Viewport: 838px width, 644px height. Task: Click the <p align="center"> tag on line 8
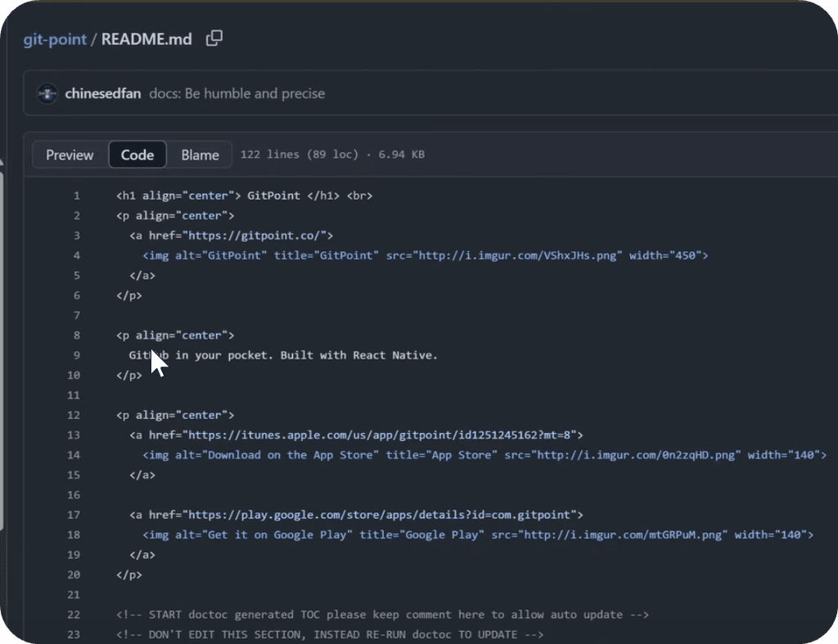point(175,336)
